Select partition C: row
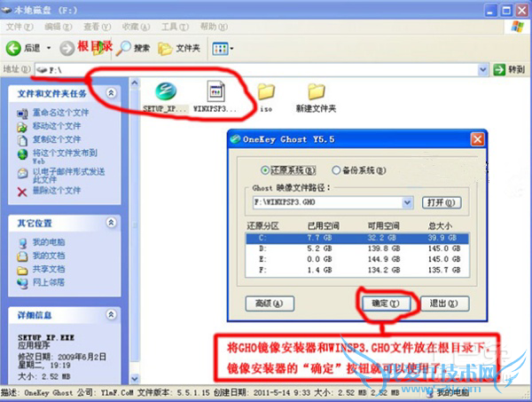This screenshot has width=532, height=402. pyautogui.click(x=357, y=238)
